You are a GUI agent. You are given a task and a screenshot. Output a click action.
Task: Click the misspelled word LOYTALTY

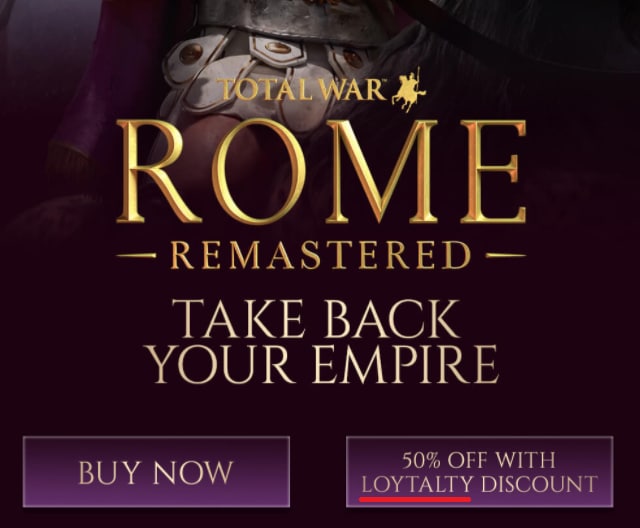[x=417, y=484]
